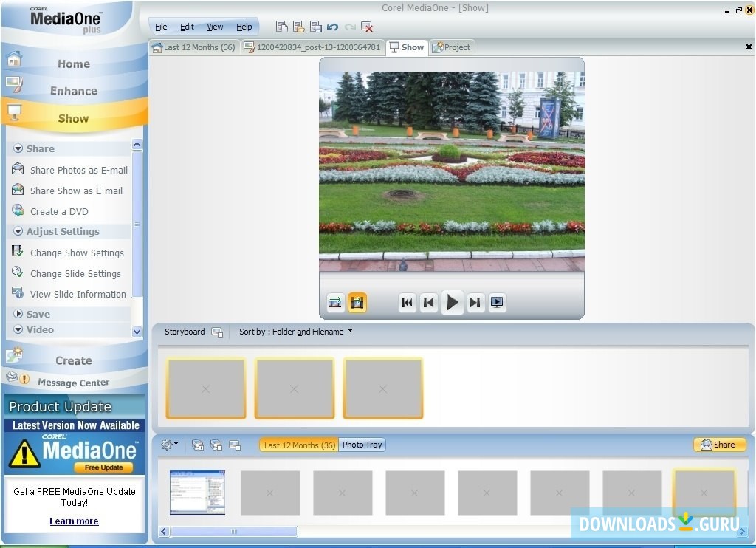The image size is (756, 548).
Task: Play the slideshow preview
Action: pyautogui.click(x=453, y=302)
